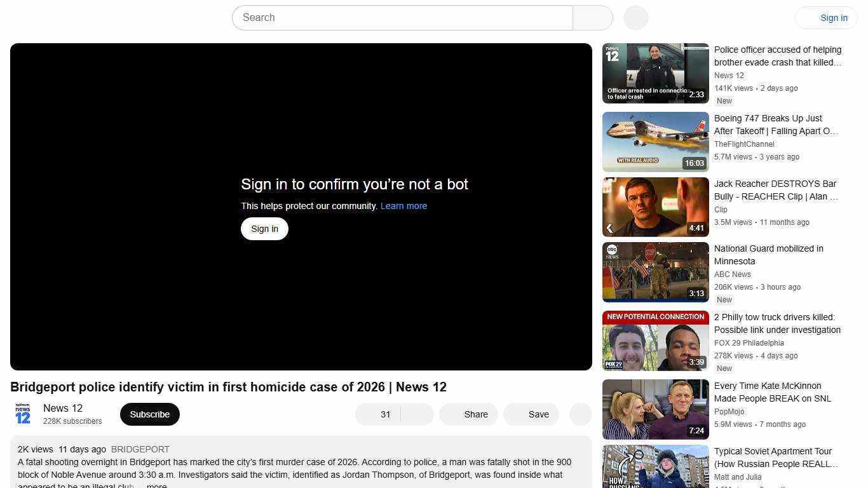Expand the video description with '...more'

pyautogui.click(x=156, y=486)
